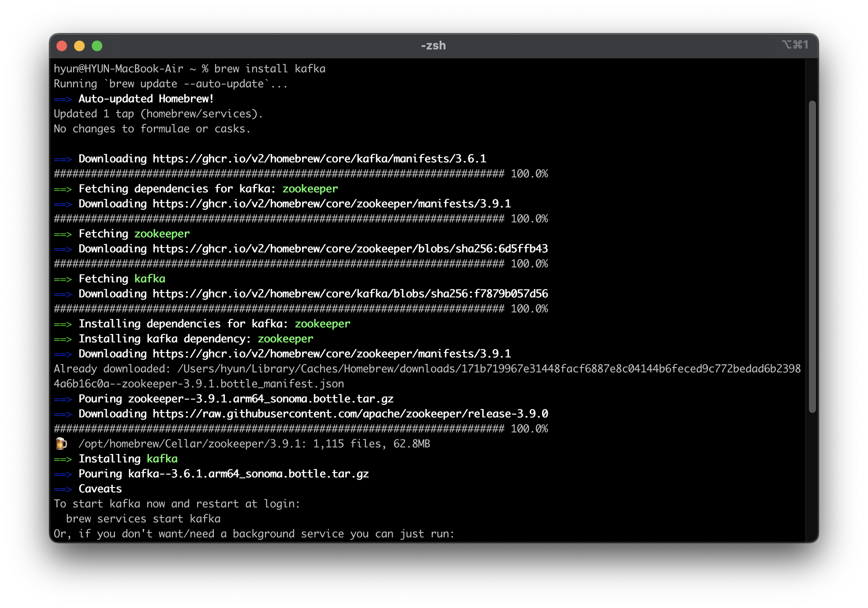Click 'Installing kafka dependency: zookeeper' line
This screenshot has height=608, width=868.
coord(183,339)
